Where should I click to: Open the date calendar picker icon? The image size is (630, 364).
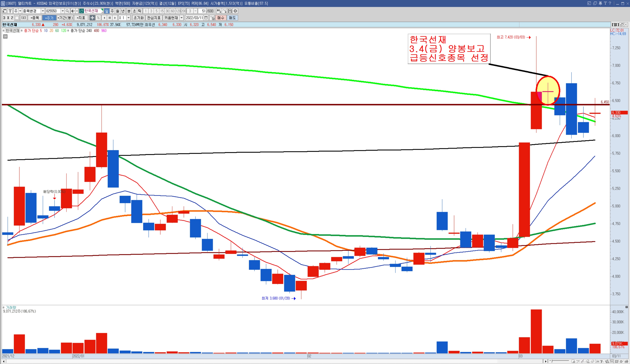click(206, 18)
